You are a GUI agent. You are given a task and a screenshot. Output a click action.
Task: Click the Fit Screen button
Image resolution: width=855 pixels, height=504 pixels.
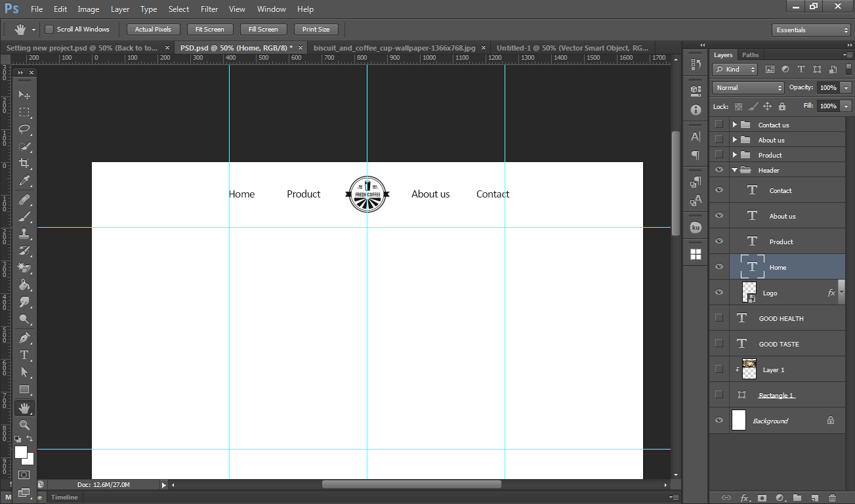tap(210, 30)
